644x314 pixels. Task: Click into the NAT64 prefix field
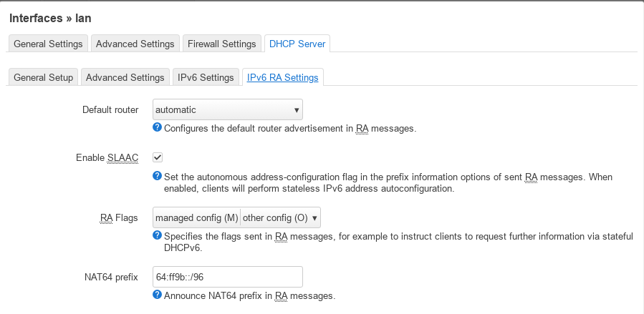click(x=228, y=277)
